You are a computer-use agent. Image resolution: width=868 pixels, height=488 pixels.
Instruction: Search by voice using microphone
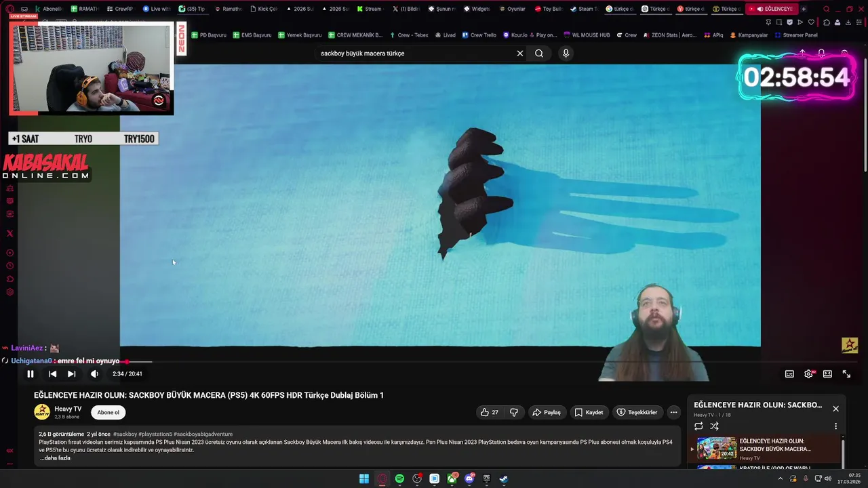(x=566, y=54)
